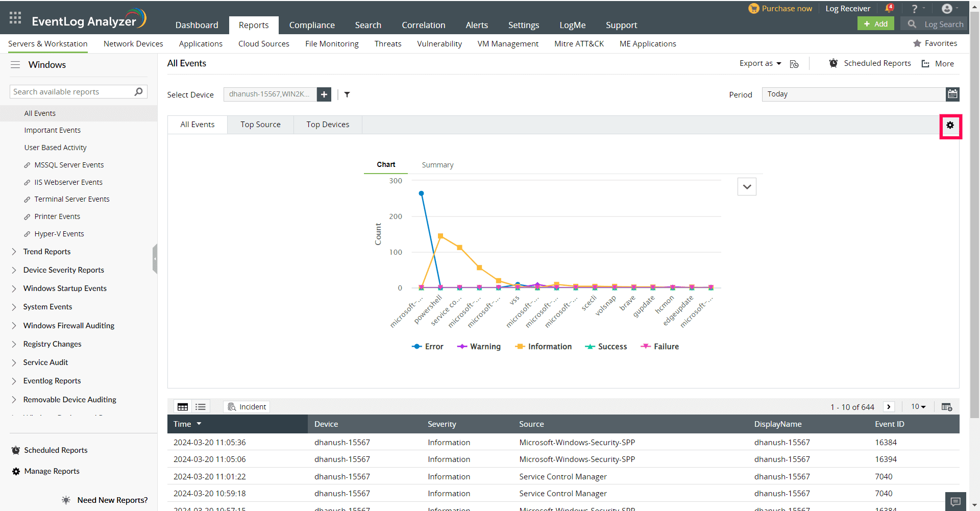Switch to the Top Source tab
980x511 pixels.
(260, 125)
